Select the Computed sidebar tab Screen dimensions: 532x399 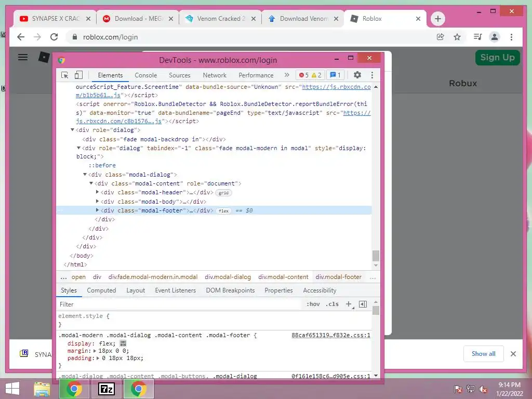[101, 290]
